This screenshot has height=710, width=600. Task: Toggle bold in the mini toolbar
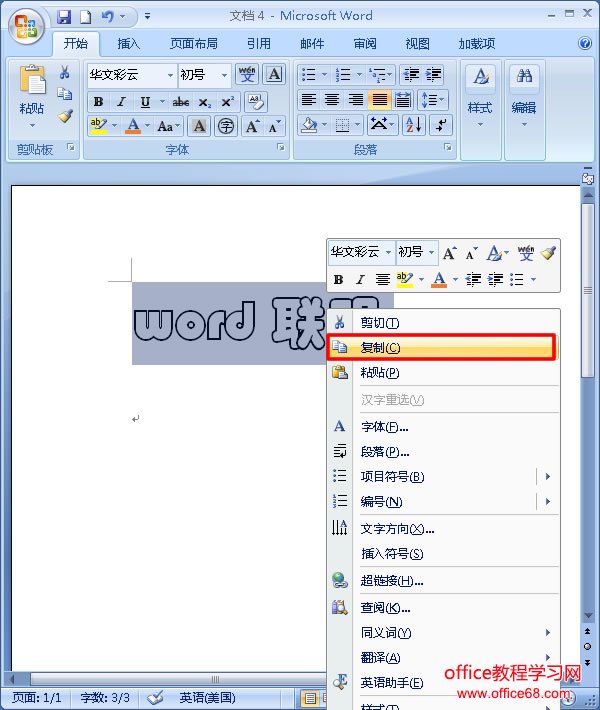click(x=338, y=279)
